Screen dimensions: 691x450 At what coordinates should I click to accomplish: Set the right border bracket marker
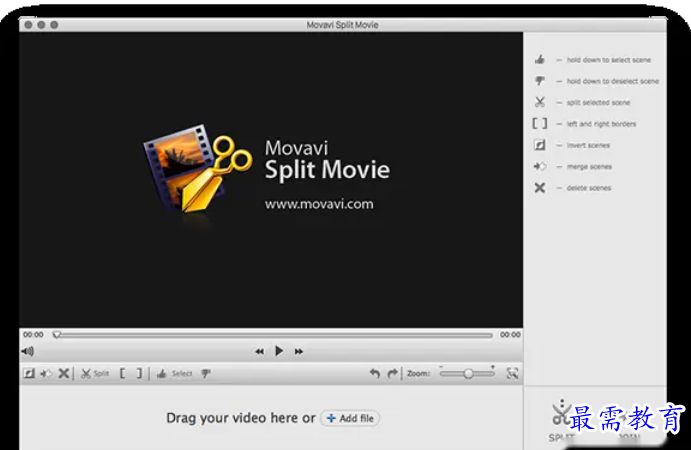pyautogui.click(x=139, y=374)
